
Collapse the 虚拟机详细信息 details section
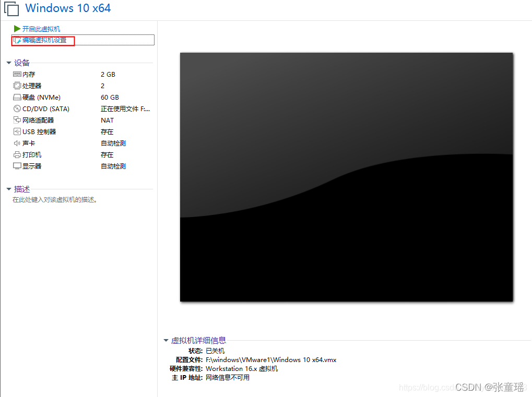tap(166, 340)
